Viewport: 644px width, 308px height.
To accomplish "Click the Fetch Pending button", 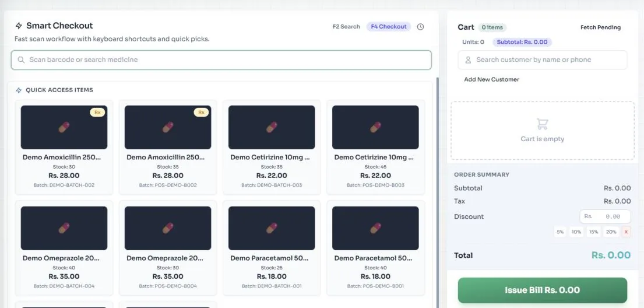I will (x=600, y=27).
